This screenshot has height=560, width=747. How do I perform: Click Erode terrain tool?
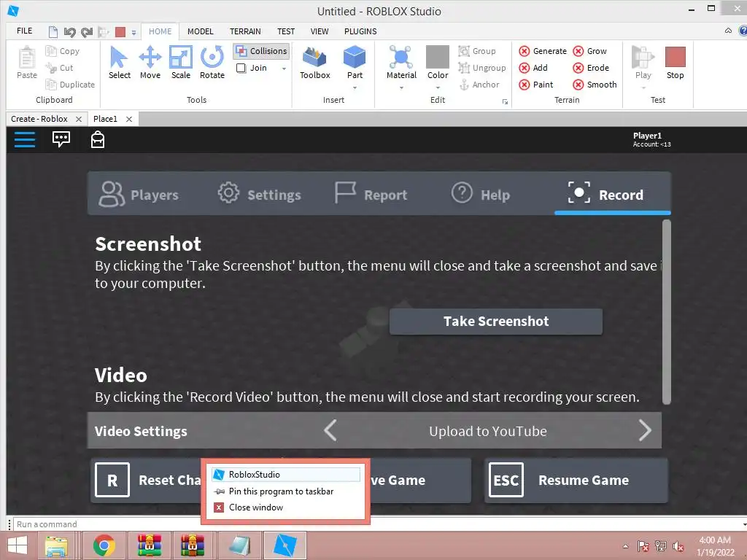(x=591, y=68)
